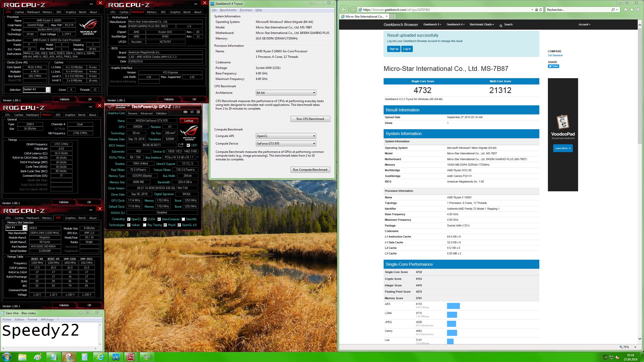Open browser Tools gear icon
The image size is (644, 362).
638,10
